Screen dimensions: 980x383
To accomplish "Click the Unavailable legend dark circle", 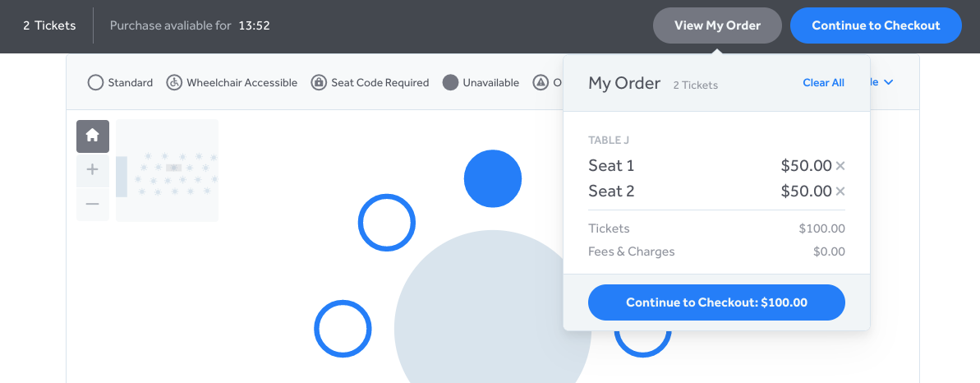I will coord(451,83).
